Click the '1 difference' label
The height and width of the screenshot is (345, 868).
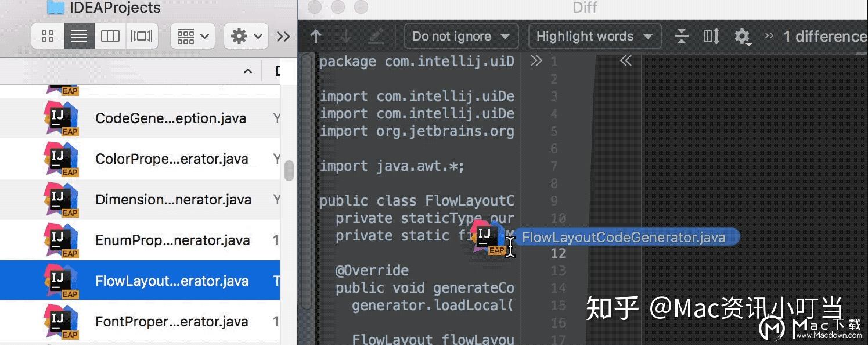[x=825, y=37]
